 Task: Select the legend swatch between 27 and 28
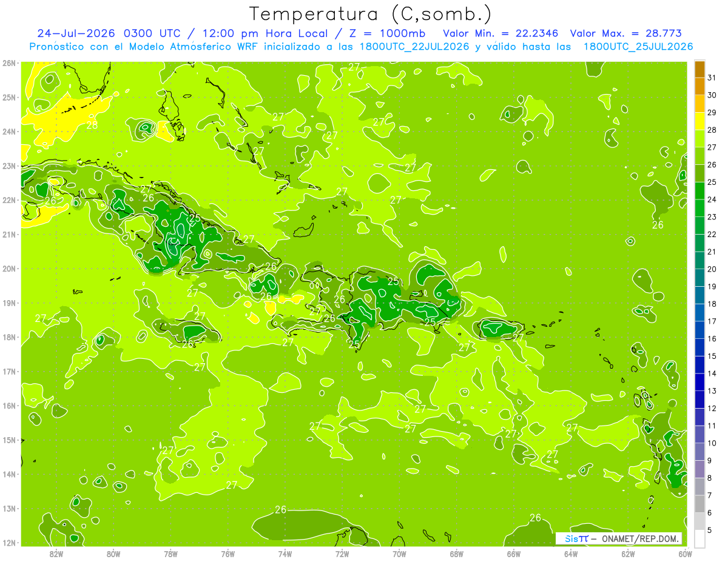(x=699, y=139)
